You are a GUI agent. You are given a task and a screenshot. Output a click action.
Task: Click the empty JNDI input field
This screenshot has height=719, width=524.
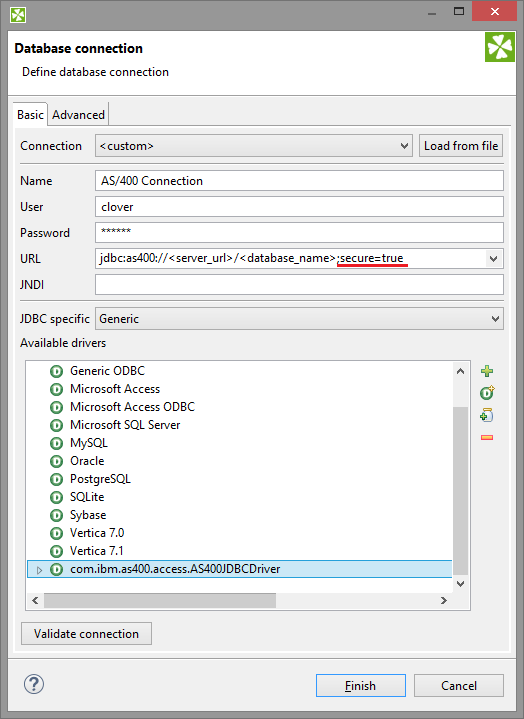(299, 285)
